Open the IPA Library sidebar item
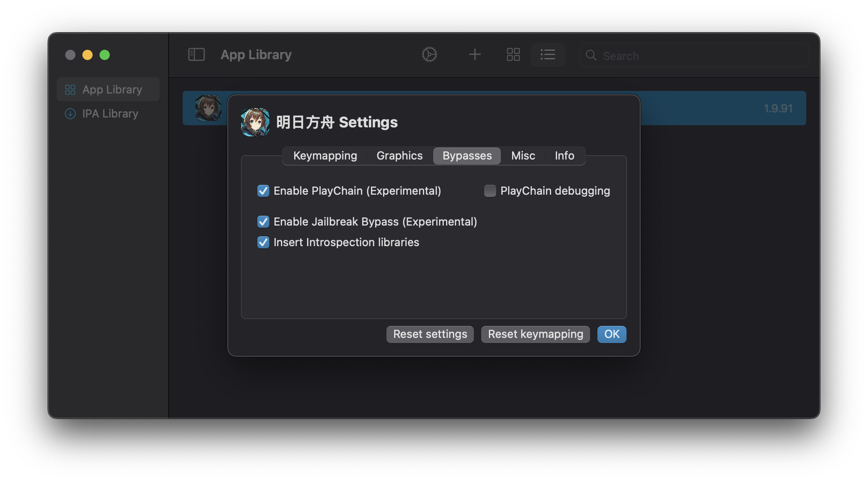This screenshot has height=482, width=868. (x=110, y=114)
